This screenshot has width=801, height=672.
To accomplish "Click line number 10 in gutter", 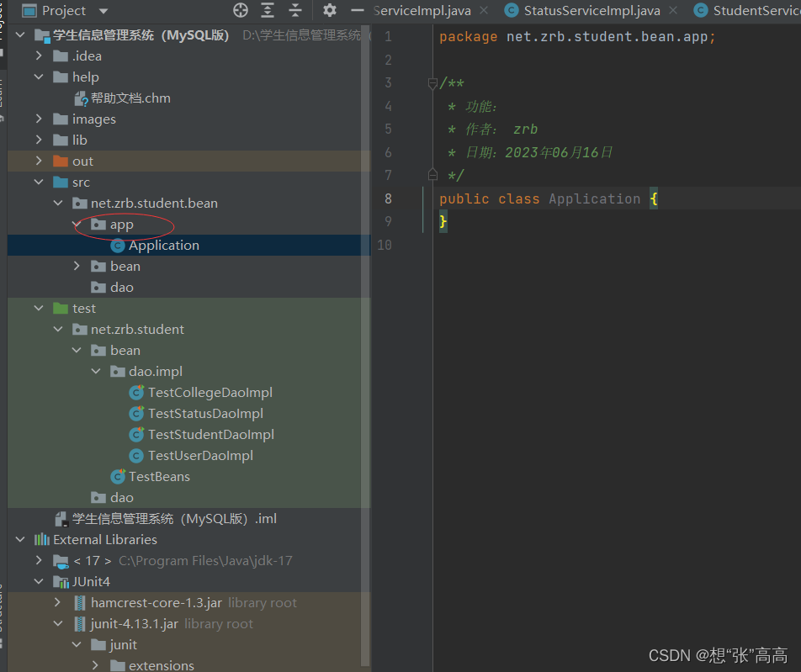I will click(x=385, y=245).
